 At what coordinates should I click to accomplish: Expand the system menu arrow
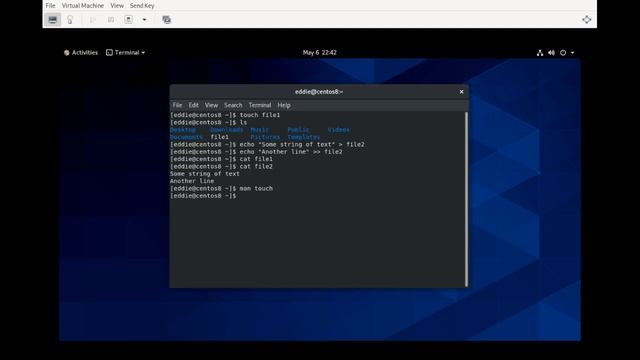click(x=572, y=53)
